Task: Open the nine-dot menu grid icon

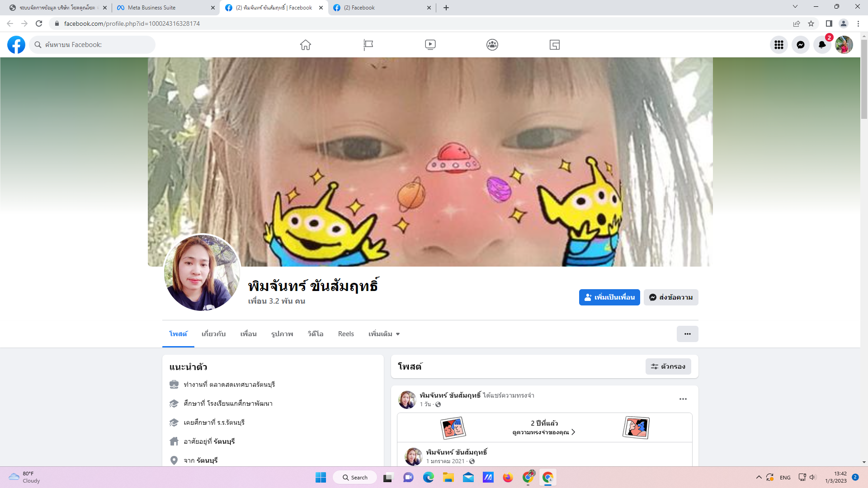Action: [778, 45]
